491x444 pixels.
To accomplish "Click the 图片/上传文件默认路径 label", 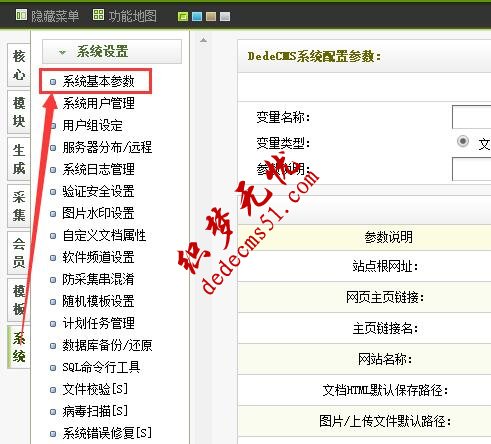I will (385, 421).
